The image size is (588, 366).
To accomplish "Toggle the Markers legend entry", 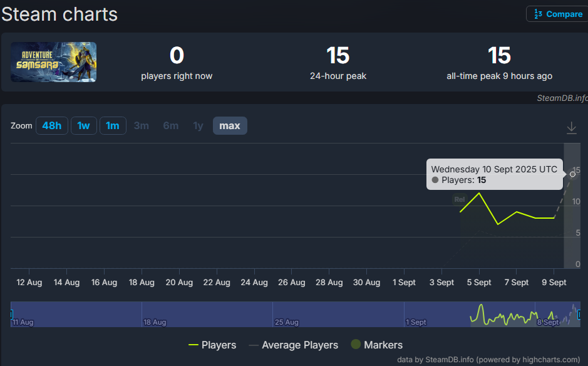I will (x=376, y=345).
